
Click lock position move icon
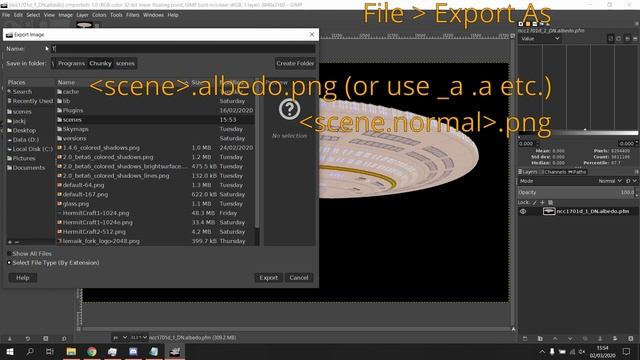click(x=542, y=202)
